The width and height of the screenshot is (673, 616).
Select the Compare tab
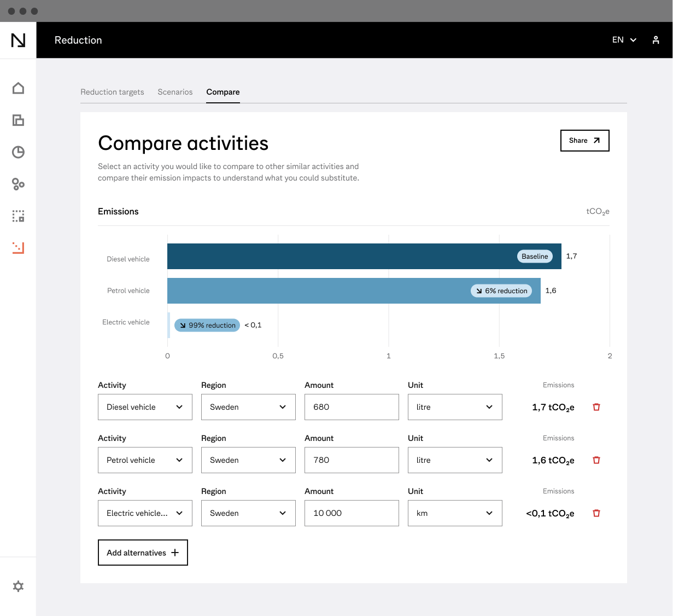click(223, 92)
